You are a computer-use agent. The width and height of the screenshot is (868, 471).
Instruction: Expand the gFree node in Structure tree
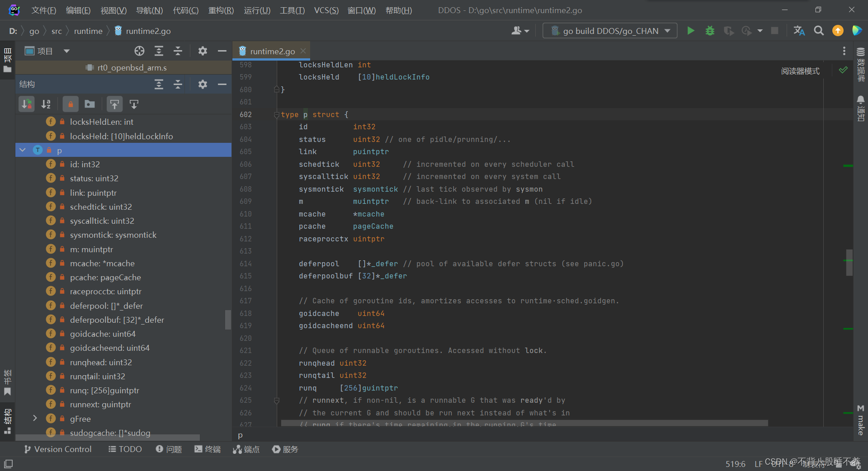pos(35,418)
